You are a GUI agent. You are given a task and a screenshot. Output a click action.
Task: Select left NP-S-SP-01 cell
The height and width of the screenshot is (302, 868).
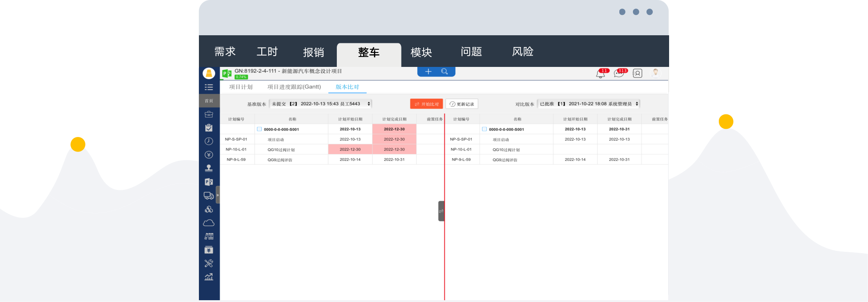click(236, 139)
